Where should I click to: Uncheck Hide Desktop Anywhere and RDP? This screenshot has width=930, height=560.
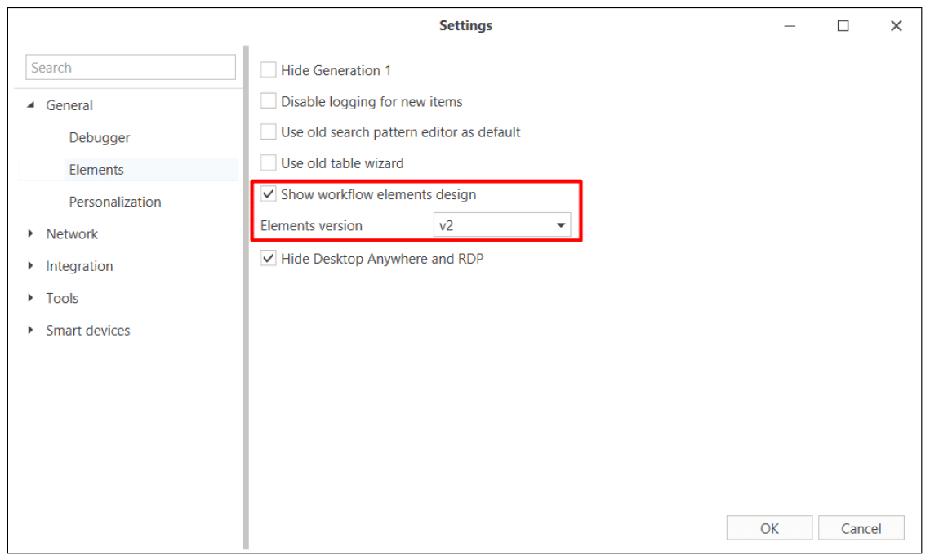(x=269, y=259)
